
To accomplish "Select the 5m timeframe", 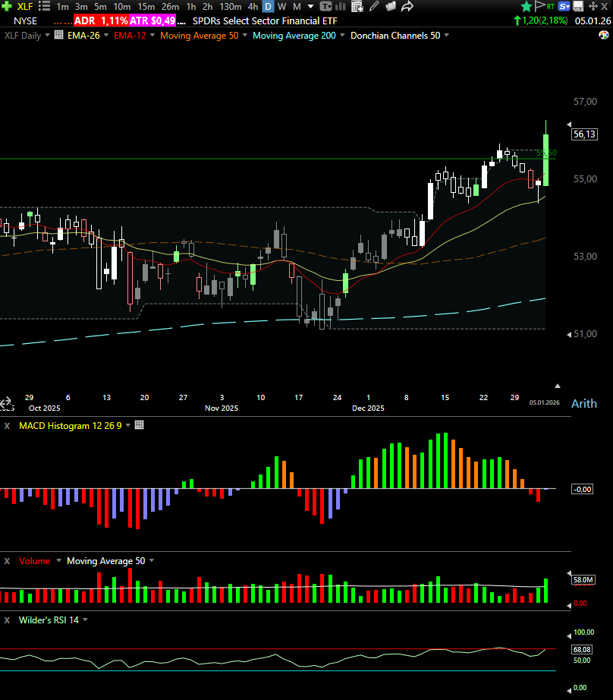I will tap(100, 7).
